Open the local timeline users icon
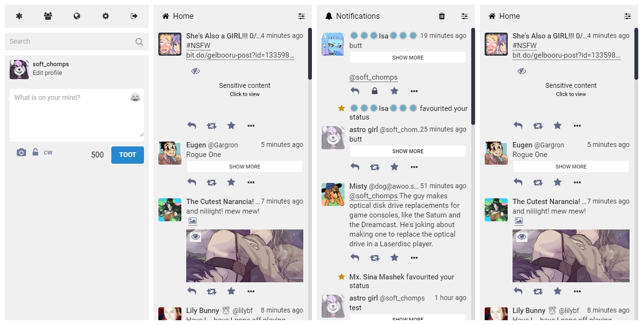The height and width of the screenshot is (325, 644). (x=48, y=16)
